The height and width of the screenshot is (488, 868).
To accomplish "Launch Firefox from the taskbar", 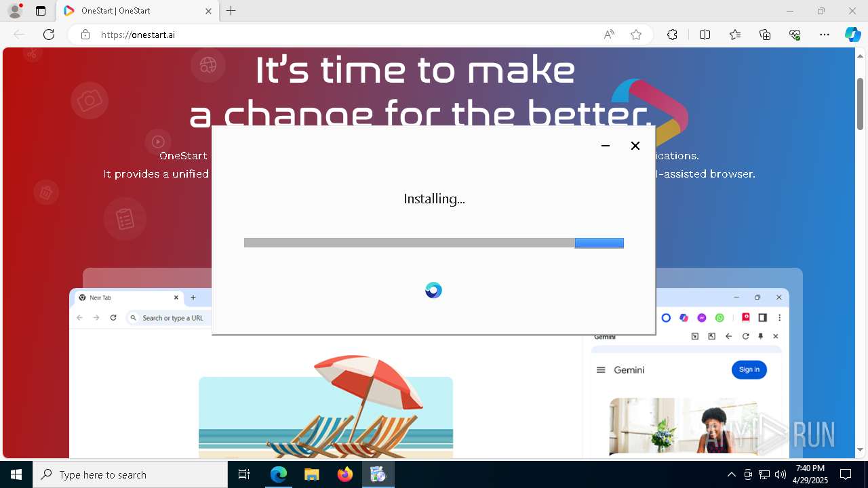I will point(345,474).
